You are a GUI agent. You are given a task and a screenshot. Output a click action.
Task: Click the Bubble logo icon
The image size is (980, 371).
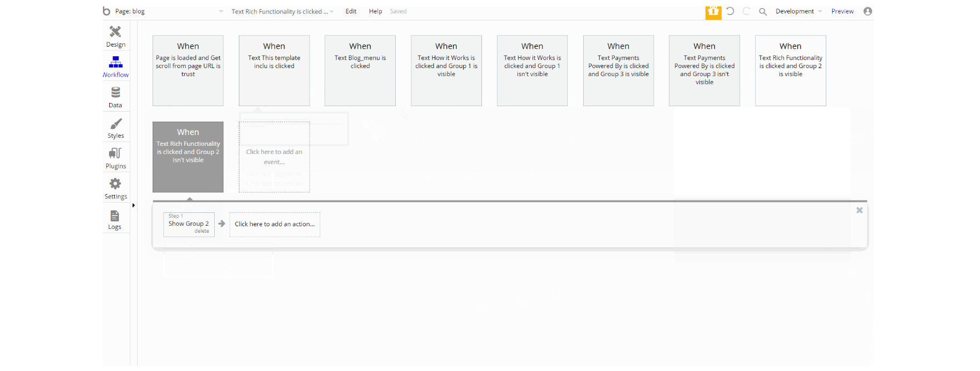point(107,11)
